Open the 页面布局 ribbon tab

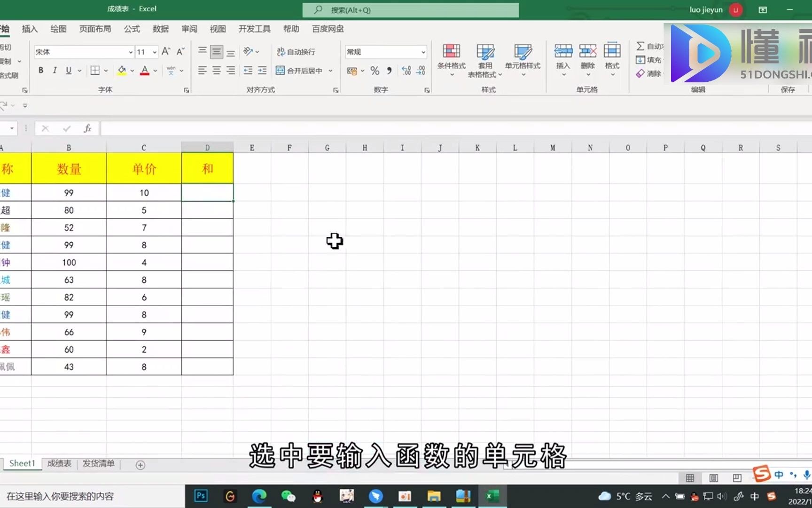click(x=95, y=29)
